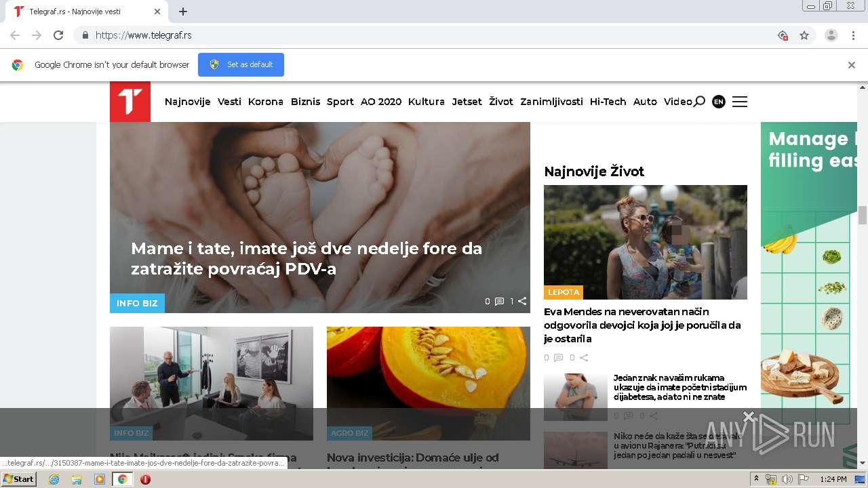Open Eva Mendes article headline
This screenshot has height=488, width=868.
pos(642,325)
